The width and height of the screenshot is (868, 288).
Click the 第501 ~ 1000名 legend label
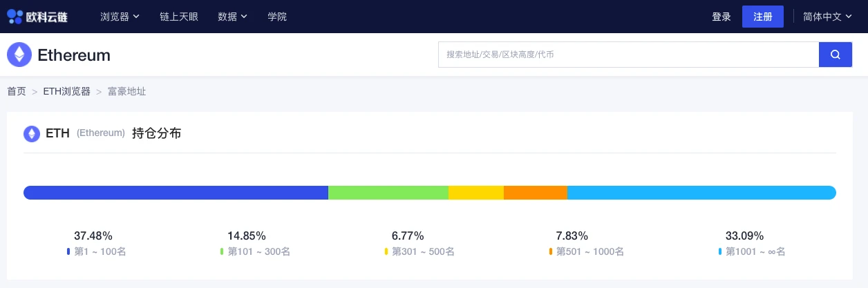coord(590,252)
